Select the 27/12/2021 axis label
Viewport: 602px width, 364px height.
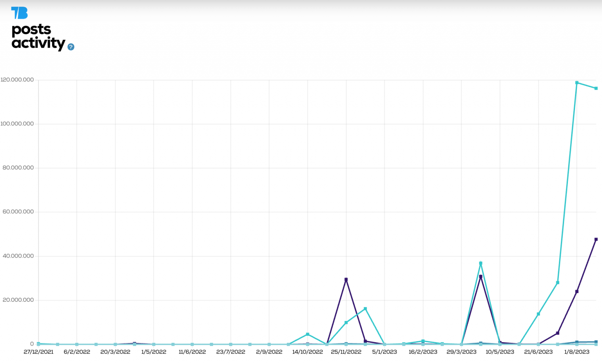point(38,351)
